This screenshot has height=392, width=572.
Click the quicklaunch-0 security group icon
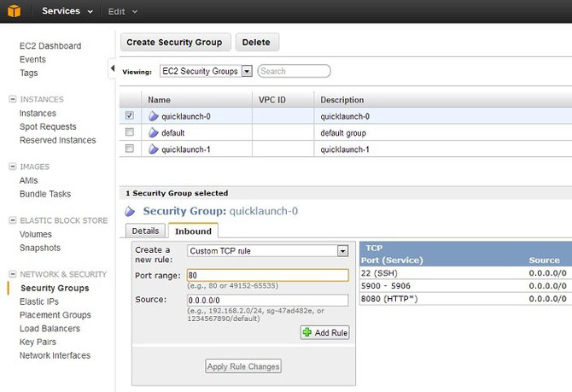point(154,116)
